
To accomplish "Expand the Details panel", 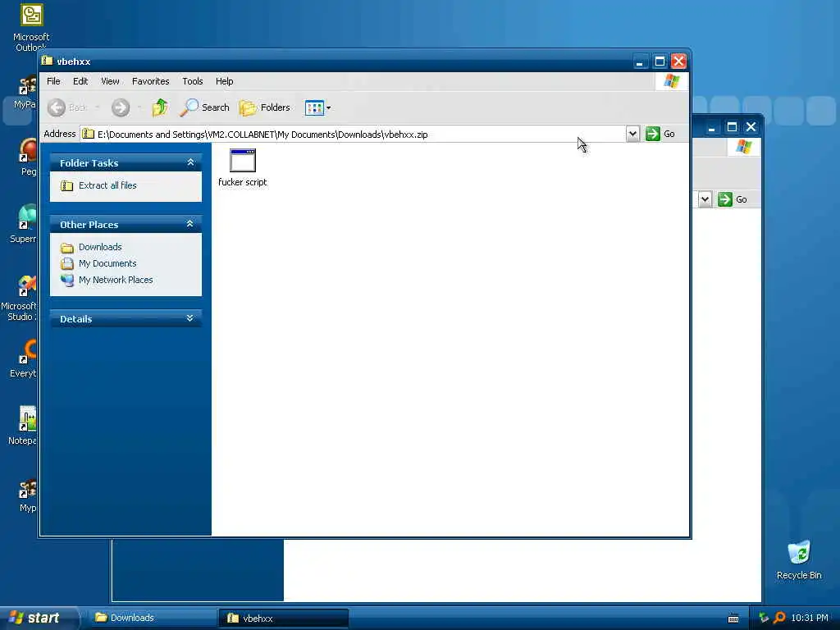I will 190,318.
